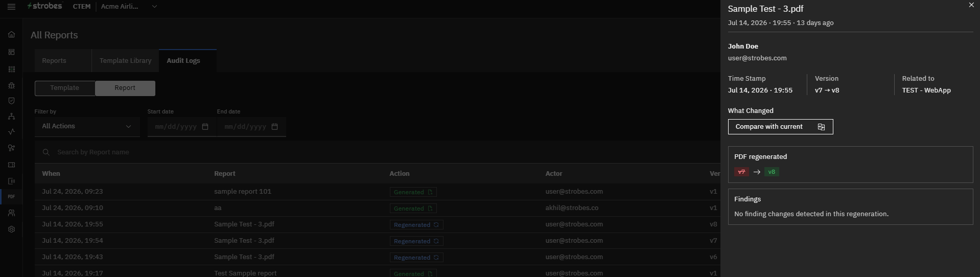
Task: Switch to the Reports tab
Action: [63, 60]
